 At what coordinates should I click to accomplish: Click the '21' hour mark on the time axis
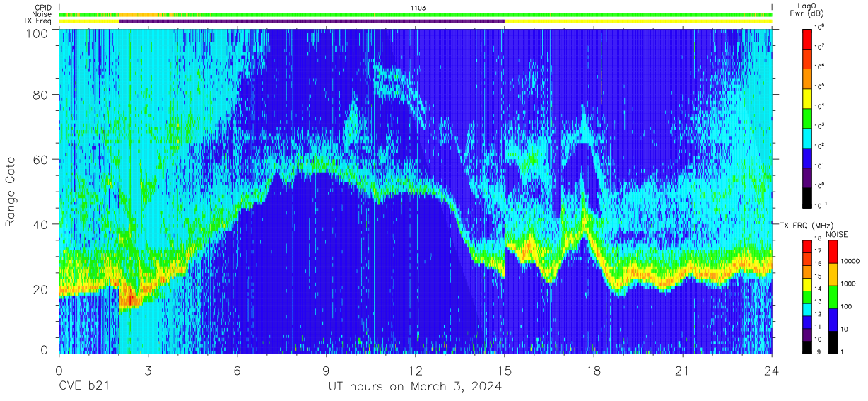click(683, 370)
